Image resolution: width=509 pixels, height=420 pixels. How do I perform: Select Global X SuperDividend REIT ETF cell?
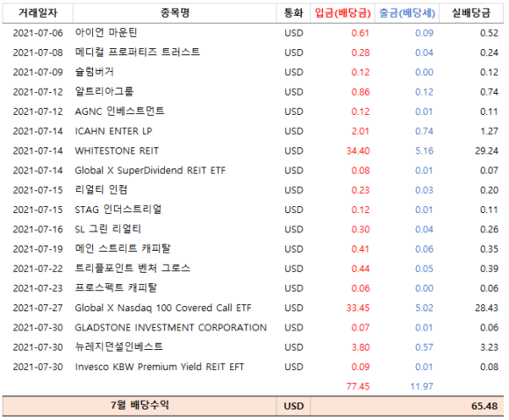pyautogui.click(x=150, y=170)
